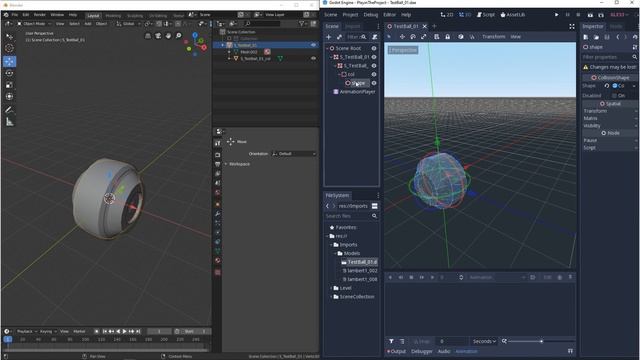Open Transform menu in Godot viewport toolbar
This screenshot has width=640, height=360.
493,37
